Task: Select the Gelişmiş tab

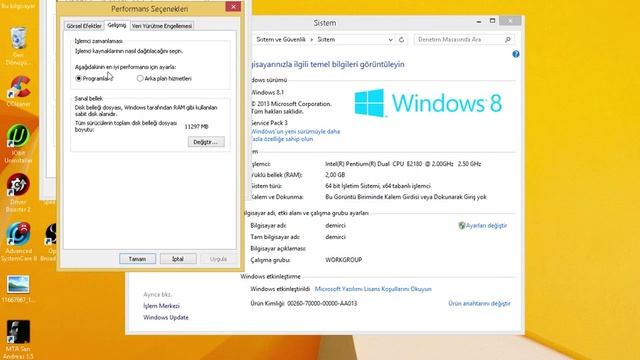Action: (117, 25)
